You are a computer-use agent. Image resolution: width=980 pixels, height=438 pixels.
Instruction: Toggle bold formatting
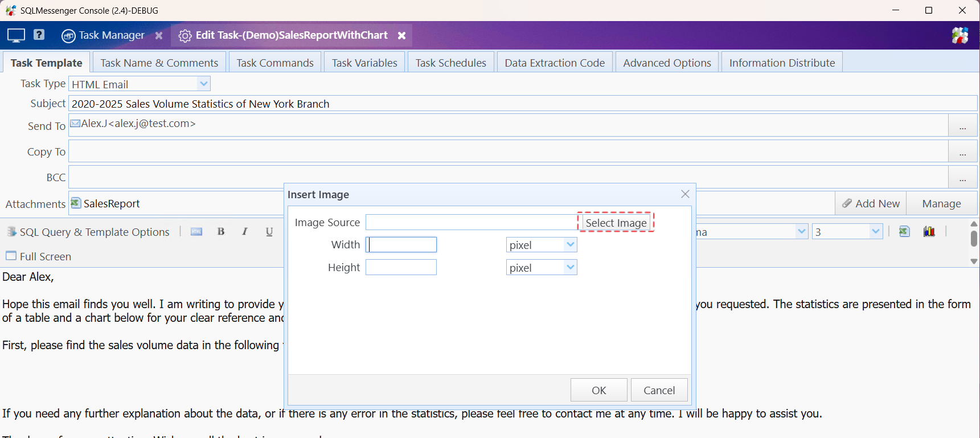tap(221, 232)
